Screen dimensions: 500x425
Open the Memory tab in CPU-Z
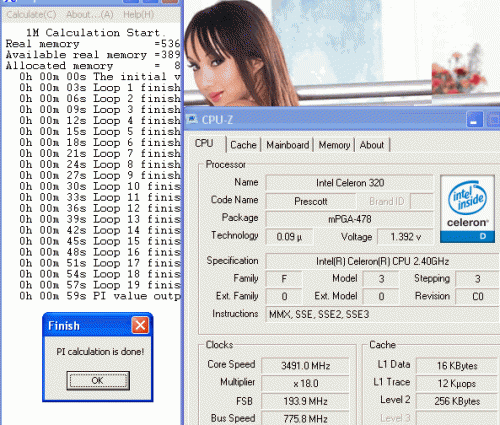pos(334,145)
